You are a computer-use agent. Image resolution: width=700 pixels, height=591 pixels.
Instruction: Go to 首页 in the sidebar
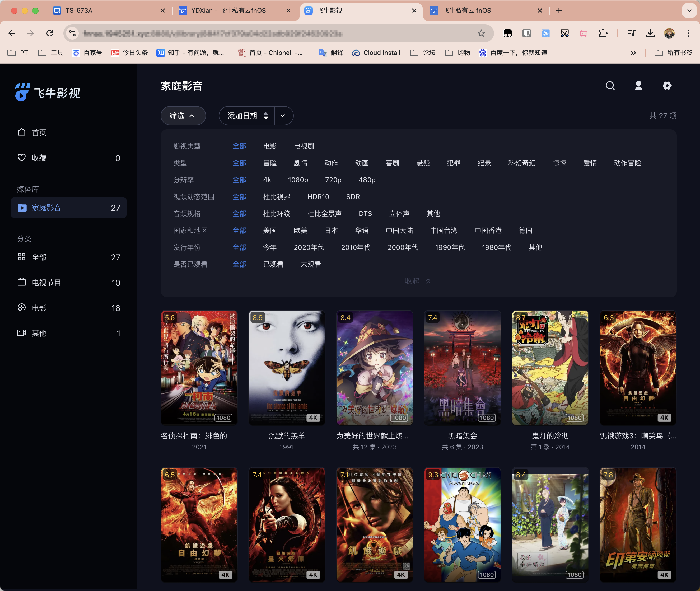(69, 132)
